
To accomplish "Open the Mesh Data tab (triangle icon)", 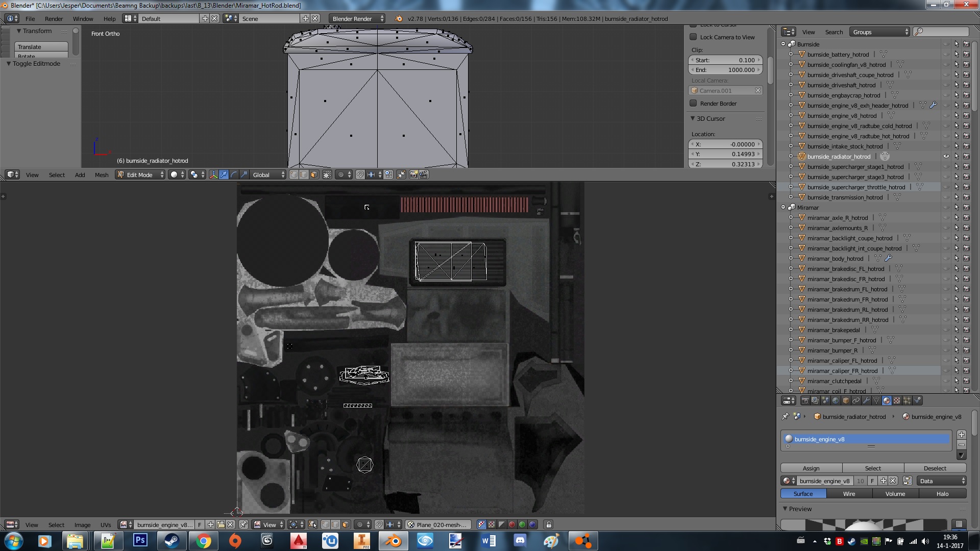I will click(x=876, y=400).
